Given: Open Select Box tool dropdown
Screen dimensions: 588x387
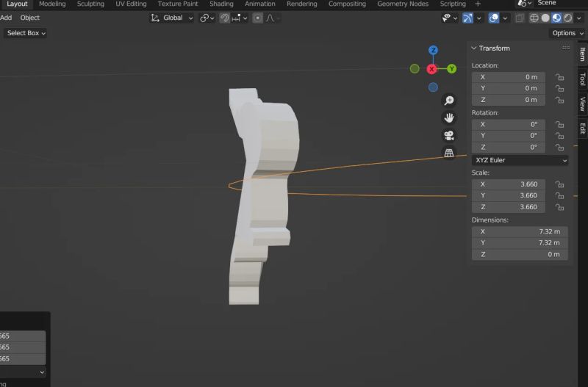Looking at the screenshot, I should 26,33.
